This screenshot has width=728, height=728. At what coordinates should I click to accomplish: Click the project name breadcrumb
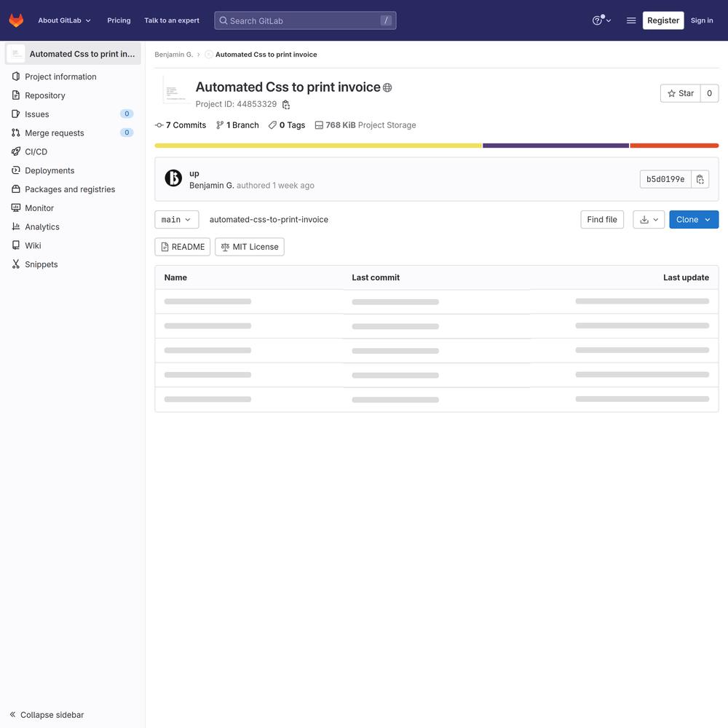[x=266, y=55]
